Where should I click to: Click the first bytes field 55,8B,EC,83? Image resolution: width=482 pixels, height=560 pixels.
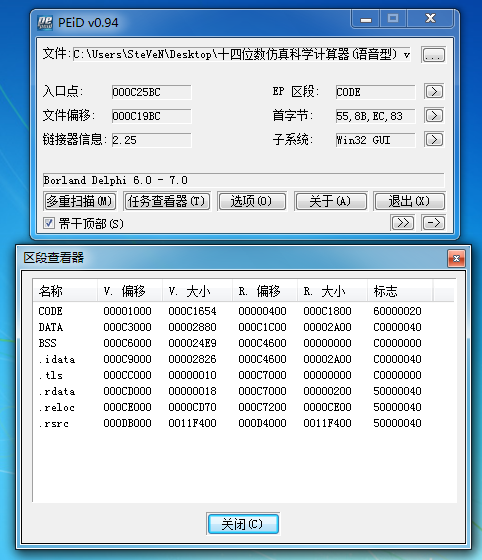pyautogui.click(x=375, y=116)
